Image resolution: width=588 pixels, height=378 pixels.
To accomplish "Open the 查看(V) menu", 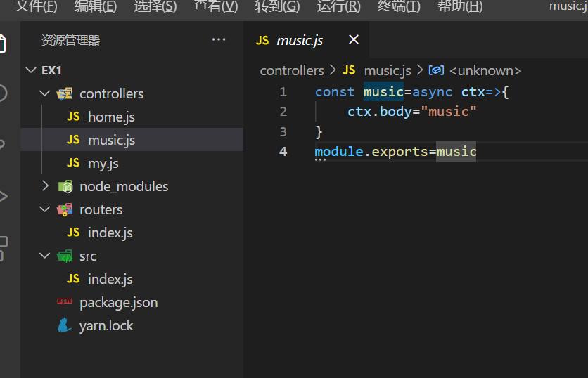I will tap(216, 6).
